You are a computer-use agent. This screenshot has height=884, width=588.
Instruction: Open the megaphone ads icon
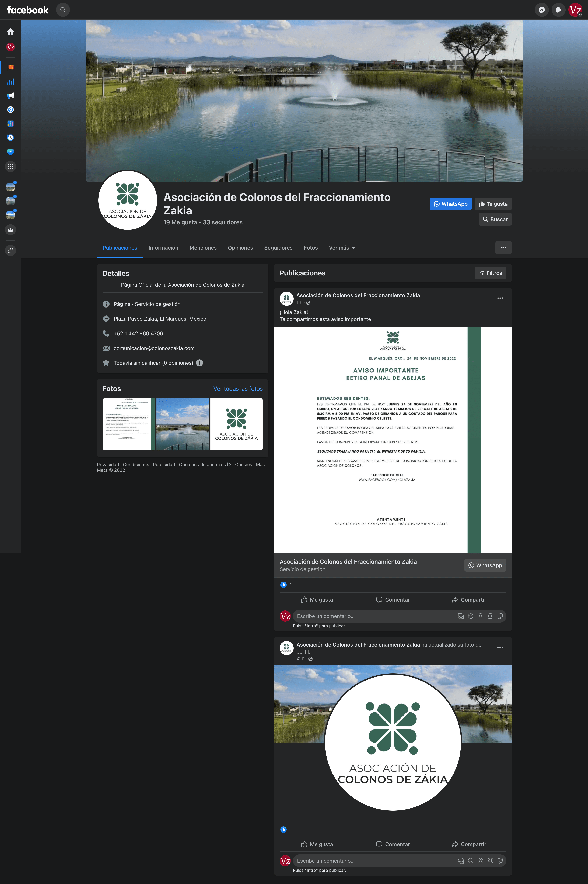tap(10, 96)
